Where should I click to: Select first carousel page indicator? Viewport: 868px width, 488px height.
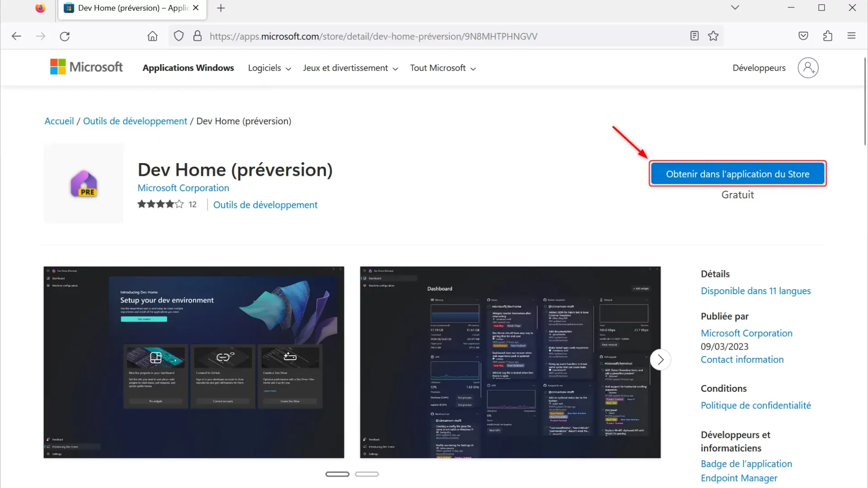click(x=337, y=474)
